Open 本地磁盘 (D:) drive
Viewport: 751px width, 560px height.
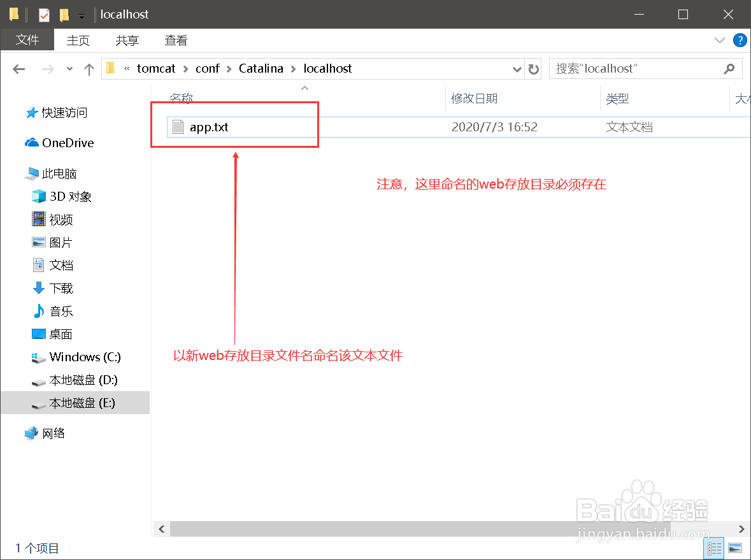click(83, 380)
